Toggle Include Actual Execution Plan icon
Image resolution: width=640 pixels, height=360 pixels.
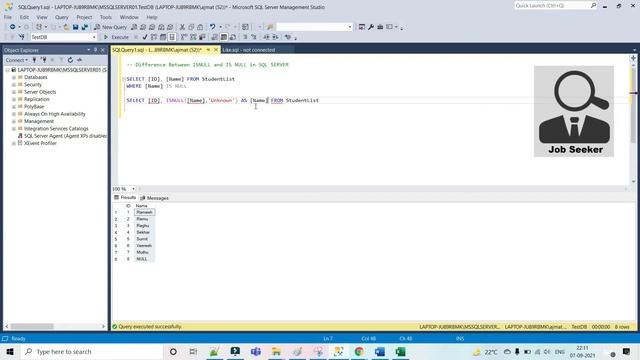tap(184, 37)
